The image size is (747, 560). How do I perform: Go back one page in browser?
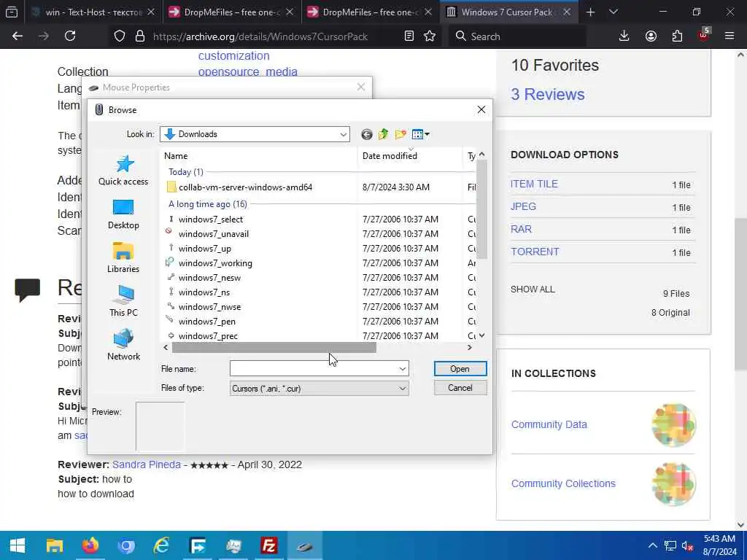tap(18, 36)
